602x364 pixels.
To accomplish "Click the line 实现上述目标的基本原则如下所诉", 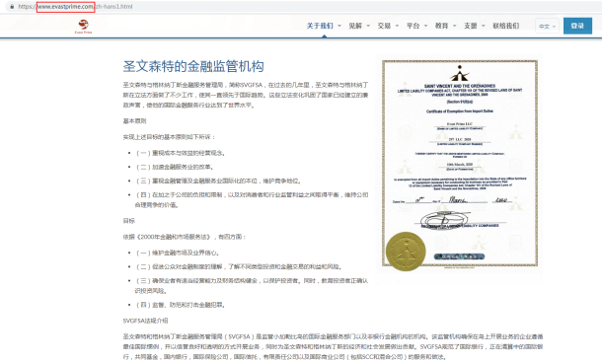I will 170,137.
